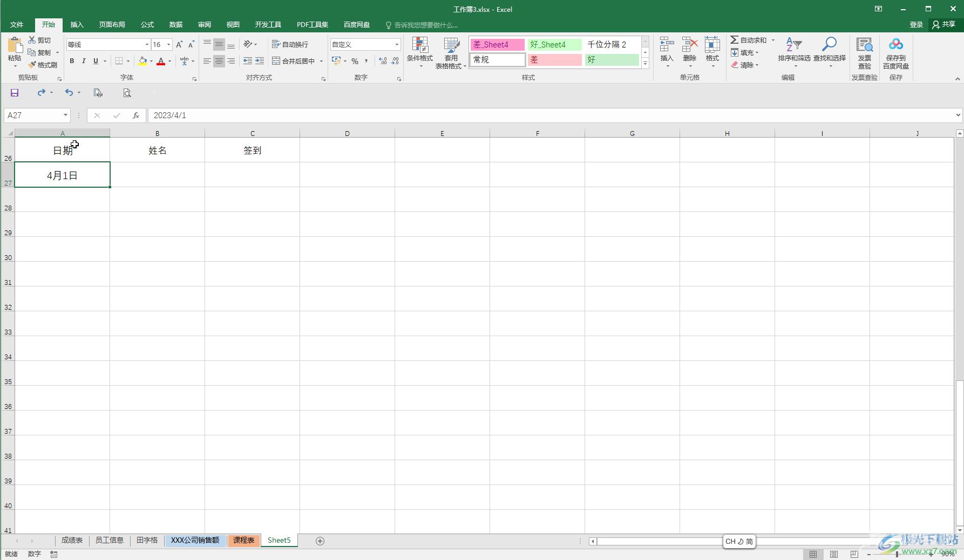Click the formula bar showing 2023/4/1

(551, 115)
